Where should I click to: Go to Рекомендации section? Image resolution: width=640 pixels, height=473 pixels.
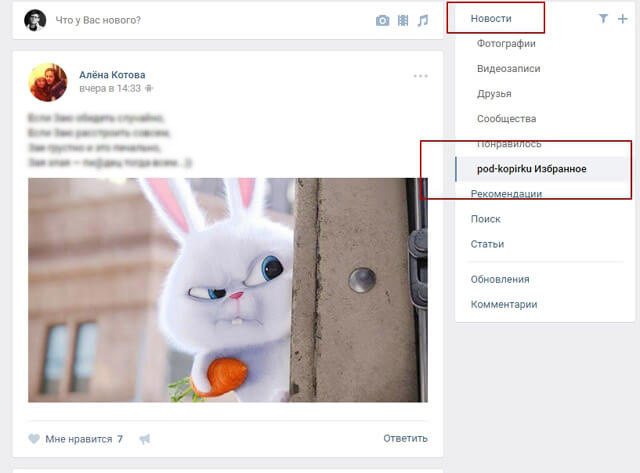[507, 194]
